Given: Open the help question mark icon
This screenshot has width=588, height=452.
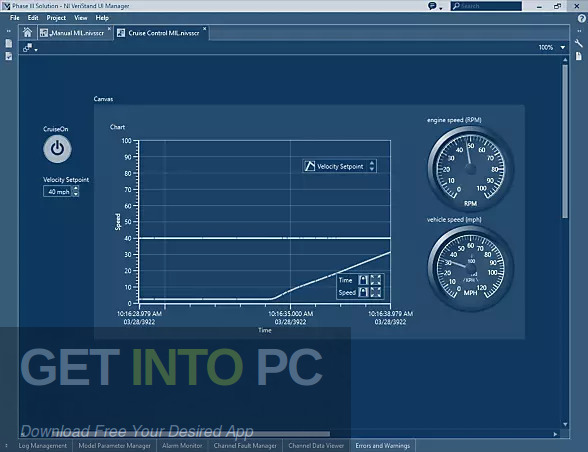Looking at the screenshot, I should 581,18.
